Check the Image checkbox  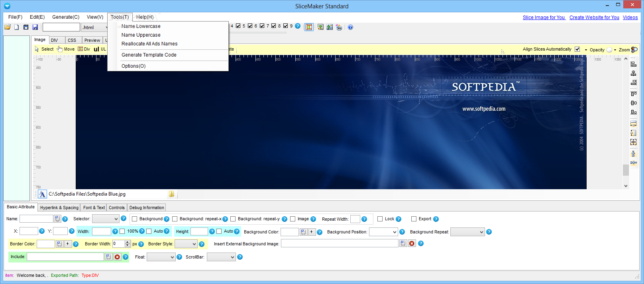tap(293, 219)
